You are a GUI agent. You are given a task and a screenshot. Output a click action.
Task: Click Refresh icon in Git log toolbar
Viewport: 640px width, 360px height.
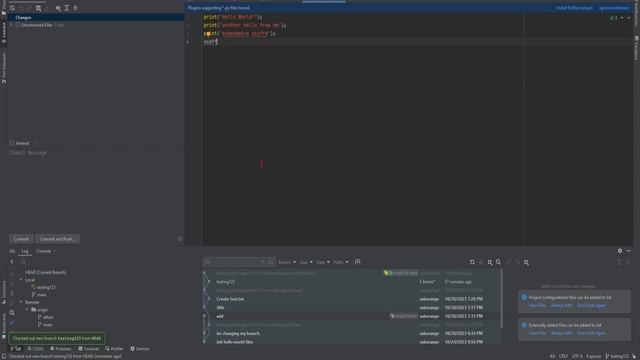click(472, 262)
